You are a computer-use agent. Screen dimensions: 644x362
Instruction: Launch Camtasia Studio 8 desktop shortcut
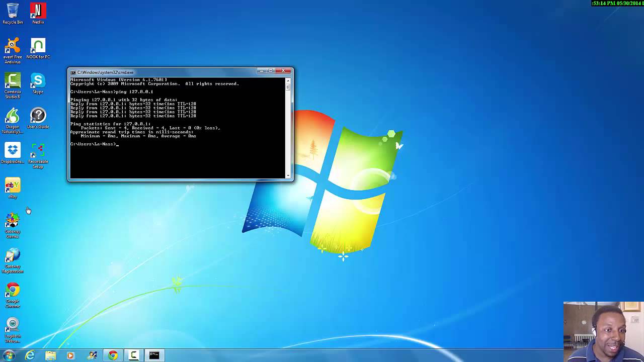[13, 85]
